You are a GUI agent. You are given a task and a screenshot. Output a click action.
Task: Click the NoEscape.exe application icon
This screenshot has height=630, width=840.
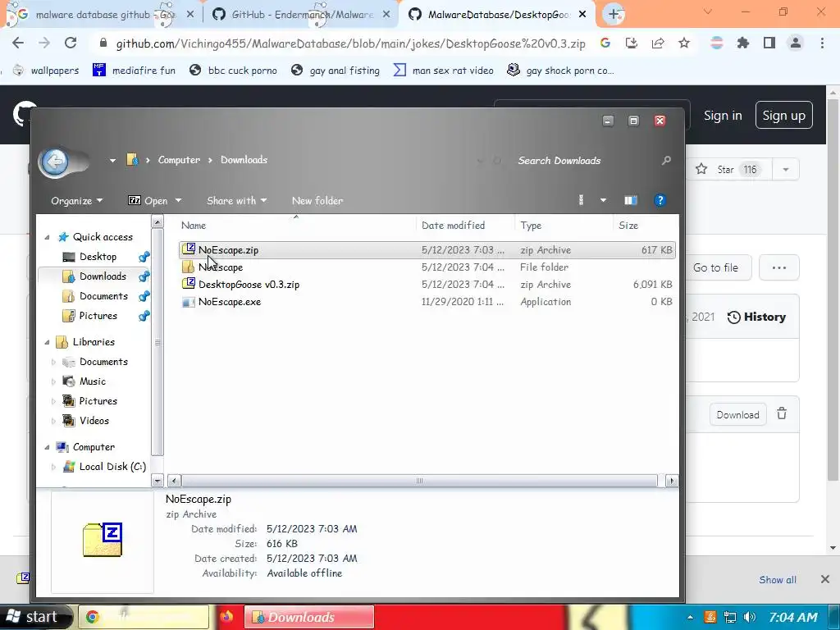pos(188,302)
